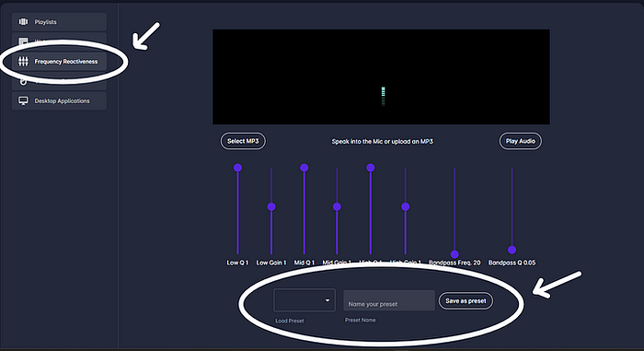Click the Bandpass Q slider handle
Viewport: 644px width, 351px height.
pos(512,250)
